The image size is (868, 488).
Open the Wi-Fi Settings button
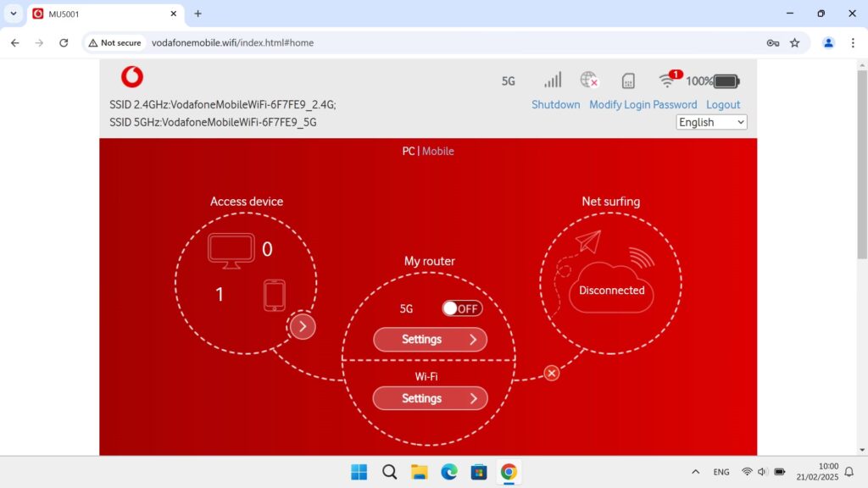point(431,398)
